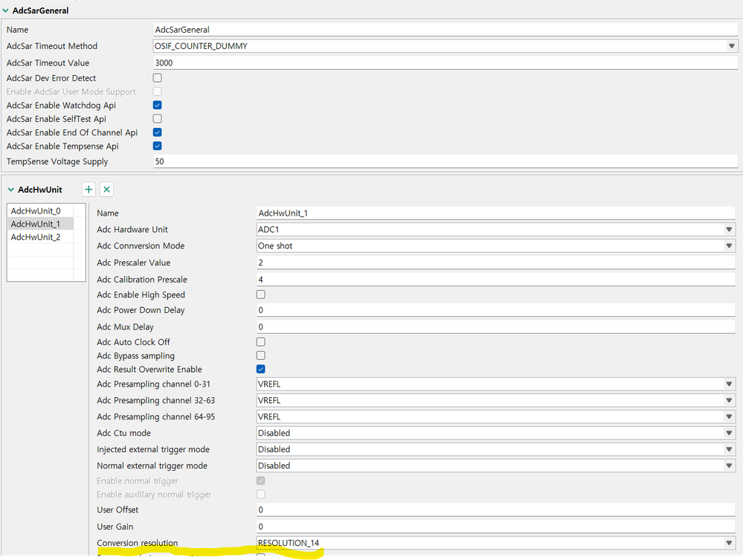
Task: Click the Adc Prescaler Value field
Action: tap(495, 263)
